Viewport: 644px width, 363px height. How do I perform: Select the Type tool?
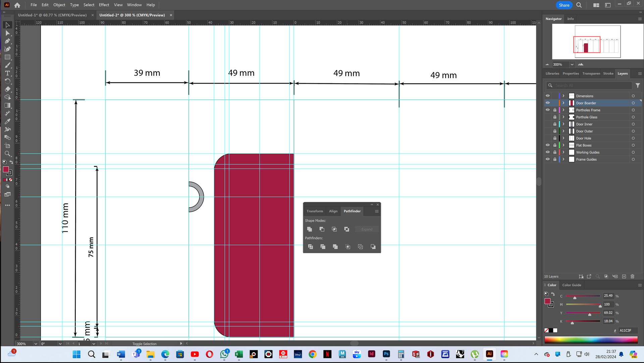[x=7, y=73]
